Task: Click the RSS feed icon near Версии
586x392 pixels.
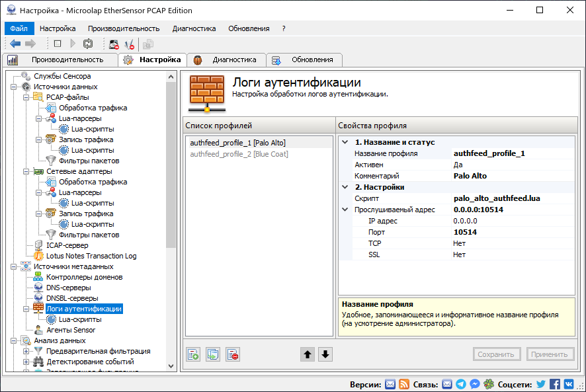Action: 404,383
